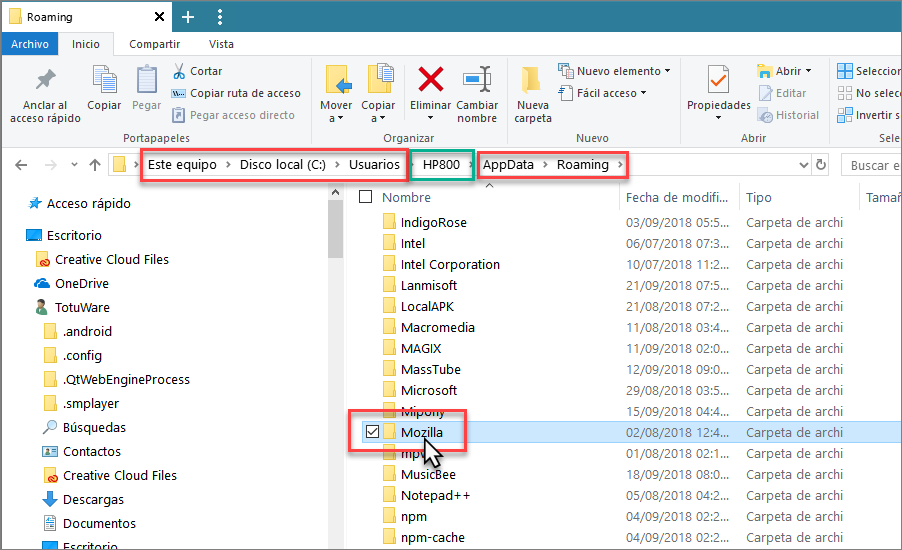
Task: Go back with the left arrow
Action: click(x=21, y=165)
